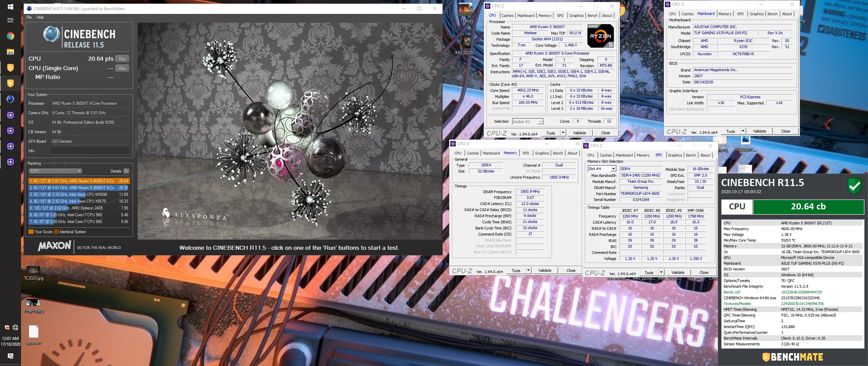
Task: Select ranking row AMD Opteron 2435
Action: (79, 208)
